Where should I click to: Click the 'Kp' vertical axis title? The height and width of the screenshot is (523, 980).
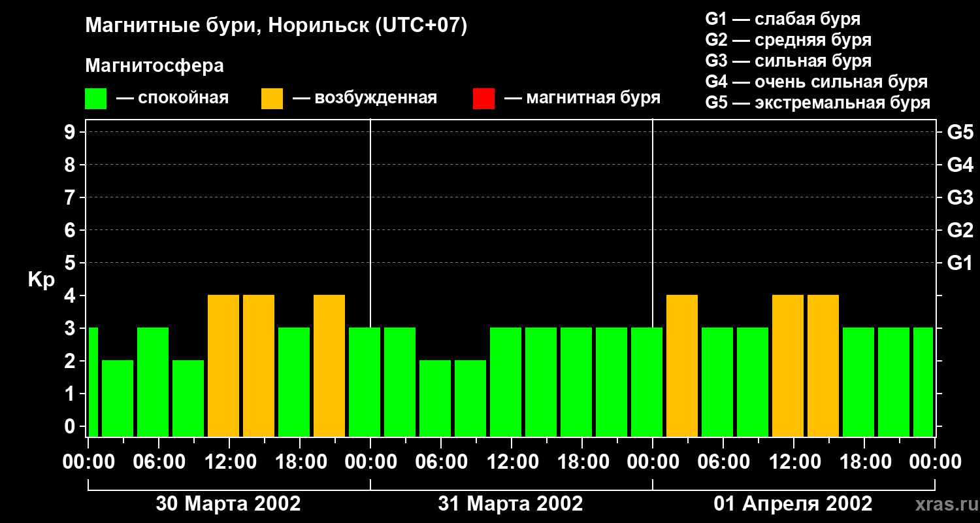tap(42, 280)
